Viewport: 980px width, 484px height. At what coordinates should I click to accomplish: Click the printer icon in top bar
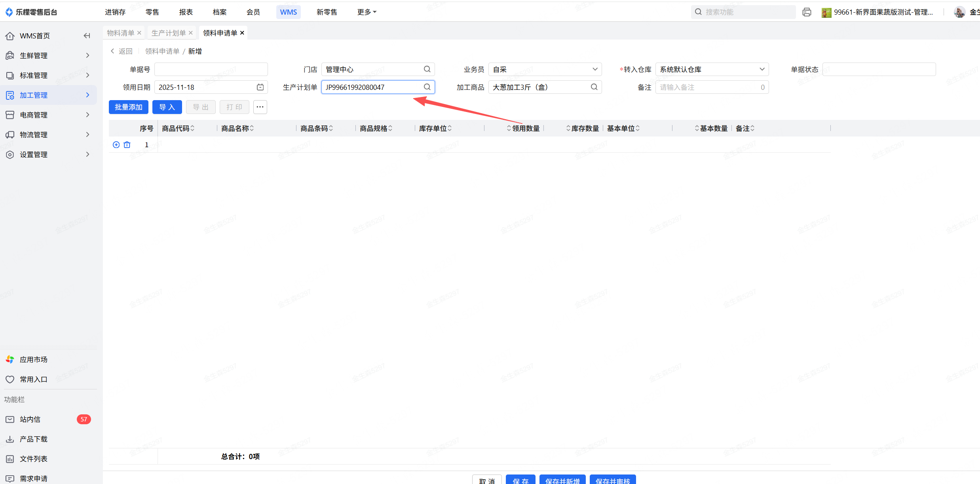(x=807, y=12)
